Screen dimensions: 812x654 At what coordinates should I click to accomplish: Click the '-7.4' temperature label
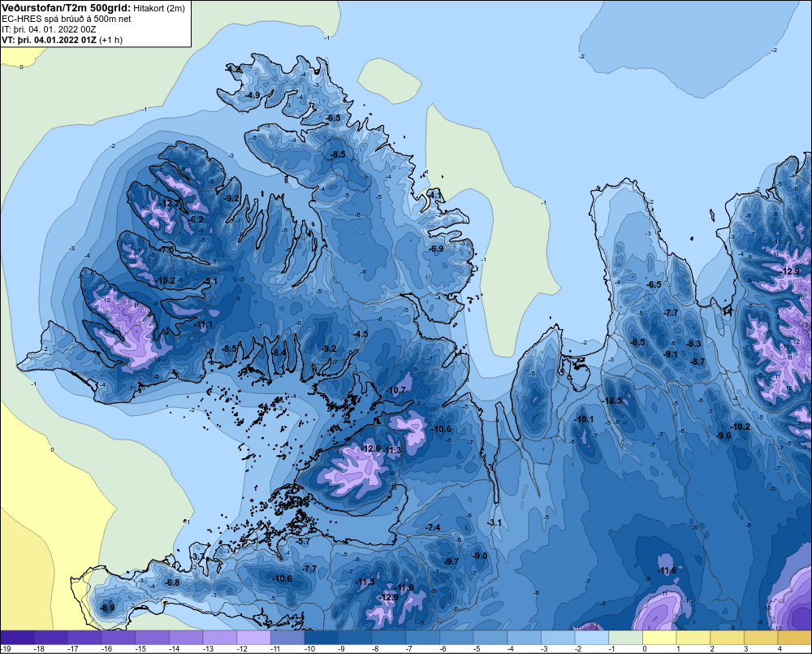tap(433, 527)
